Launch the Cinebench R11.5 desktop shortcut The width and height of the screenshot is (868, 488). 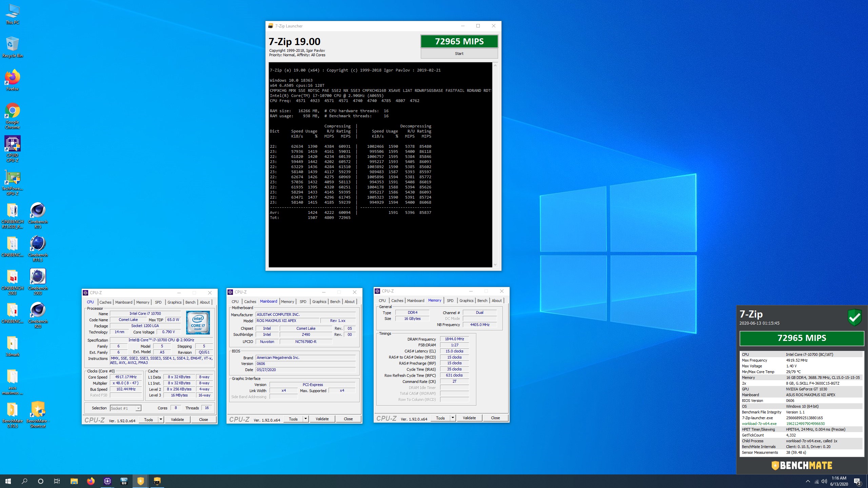(x=38, y=249)
